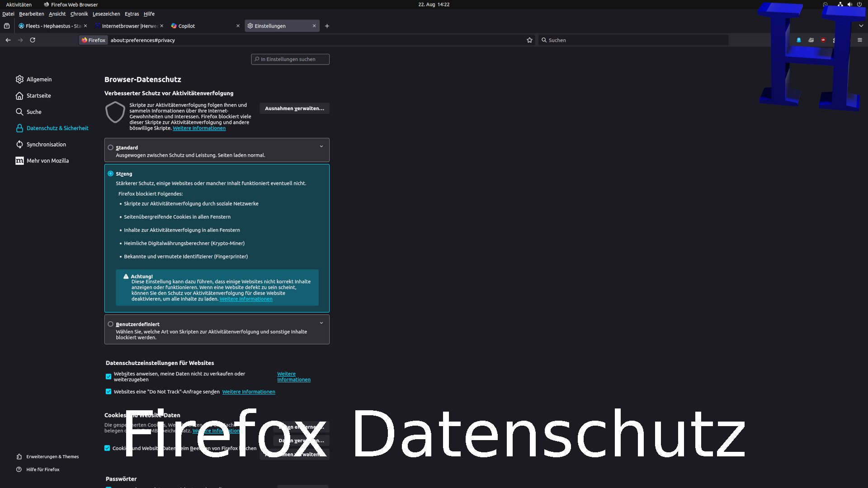This screenshot has height=488, width=868.
Task: Open Erweiterungen & Themes puzzle icon
Action: [x=19, y=456]
